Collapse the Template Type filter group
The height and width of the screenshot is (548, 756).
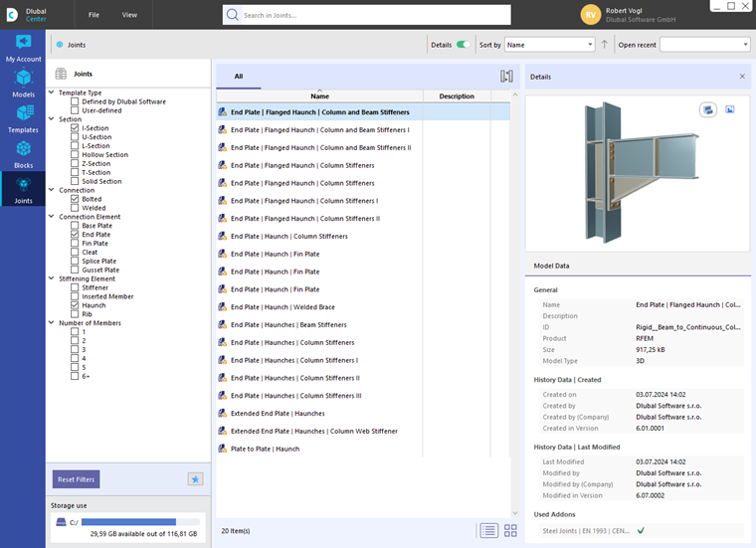[x=52, y=92]
